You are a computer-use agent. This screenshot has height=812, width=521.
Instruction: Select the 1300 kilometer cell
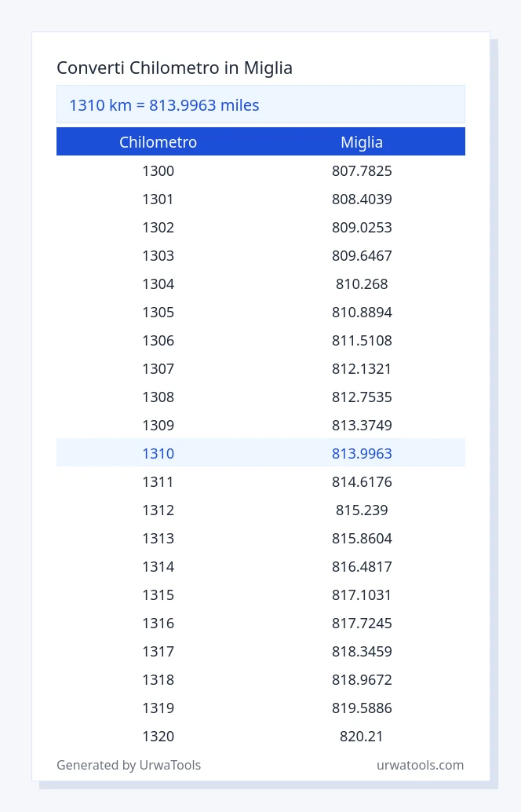pyautogui.click(x=158, y=171)
